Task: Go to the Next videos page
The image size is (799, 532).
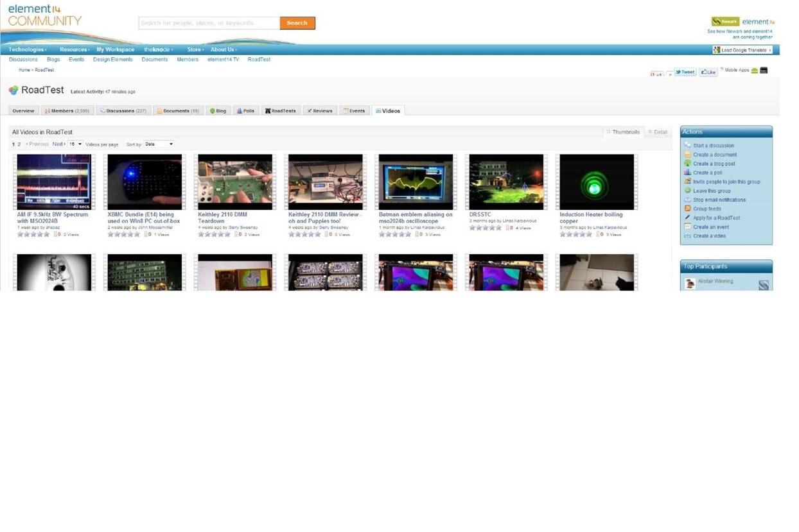Action: (58, 144)
